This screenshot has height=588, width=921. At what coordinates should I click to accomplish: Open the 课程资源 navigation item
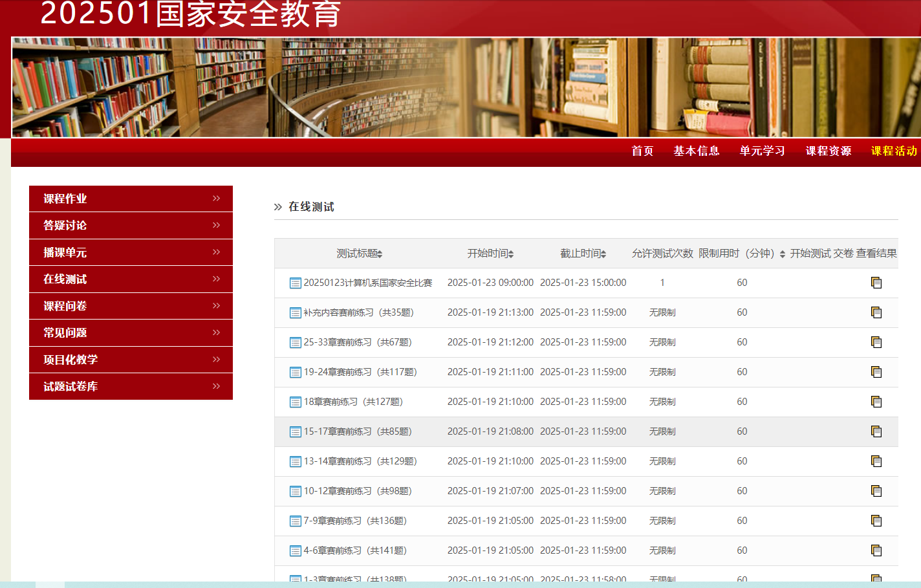point(828,151)
